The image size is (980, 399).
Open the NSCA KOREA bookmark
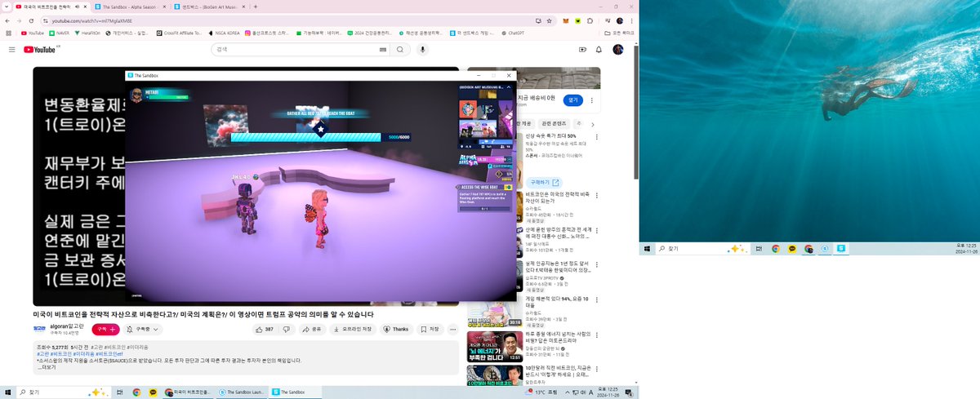click(224, 33)
